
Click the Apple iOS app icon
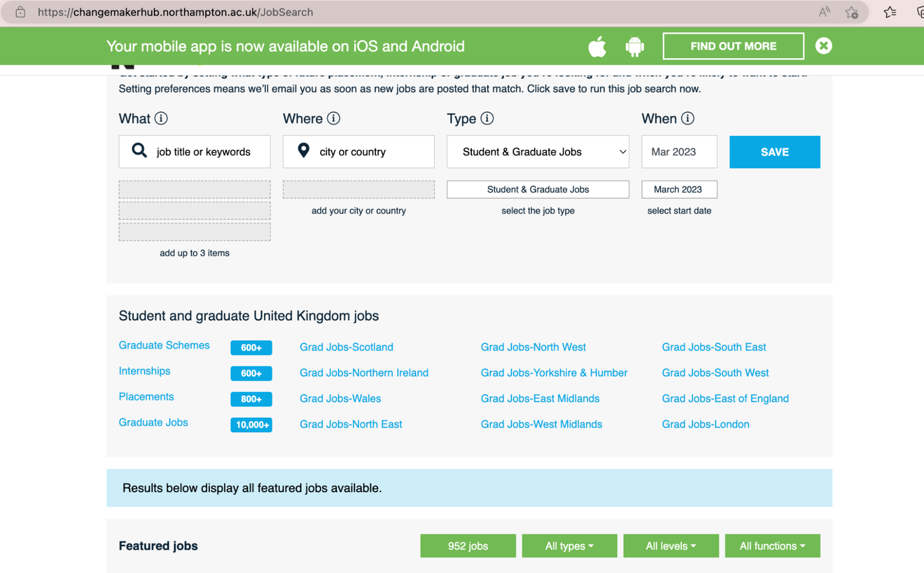point(597,46)
